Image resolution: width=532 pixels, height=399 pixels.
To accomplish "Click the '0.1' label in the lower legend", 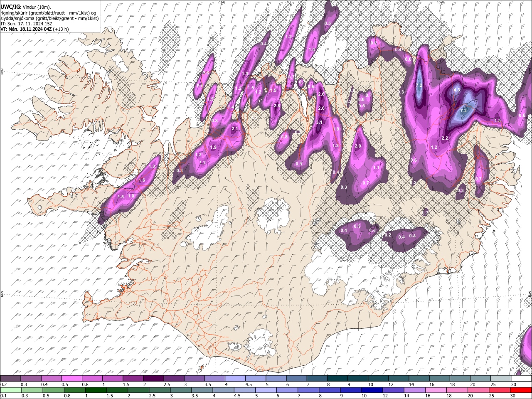I will (x=3, y=396).
